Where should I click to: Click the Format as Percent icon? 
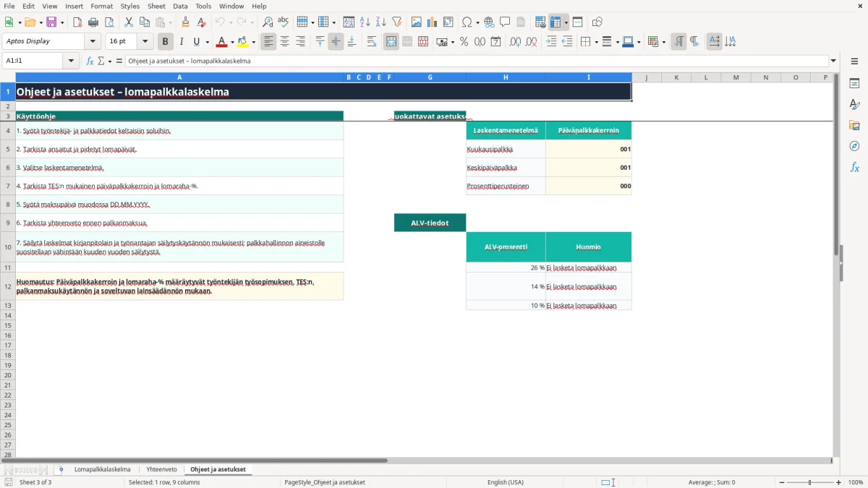coord(464,42)
